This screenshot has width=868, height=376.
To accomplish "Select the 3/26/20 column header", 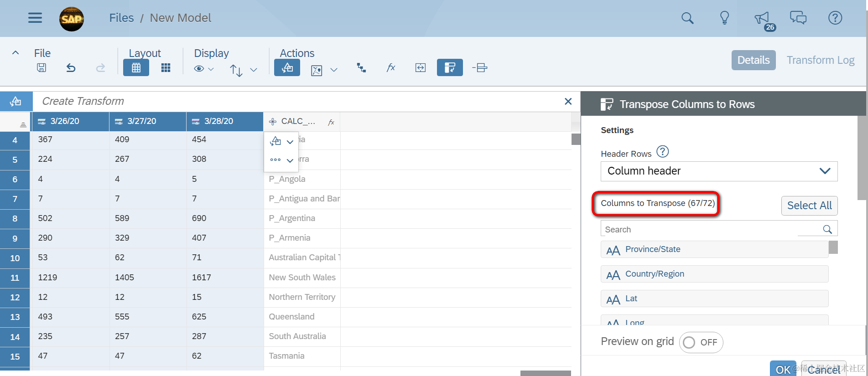I will click(71, 121).
